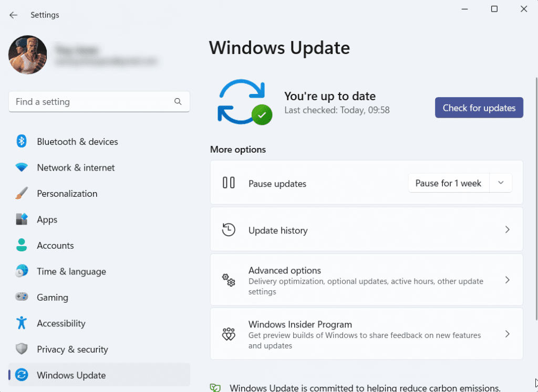This screenshot has width=538, height=392.
Task: Open Network & internet settings
Action: [76, 167]
